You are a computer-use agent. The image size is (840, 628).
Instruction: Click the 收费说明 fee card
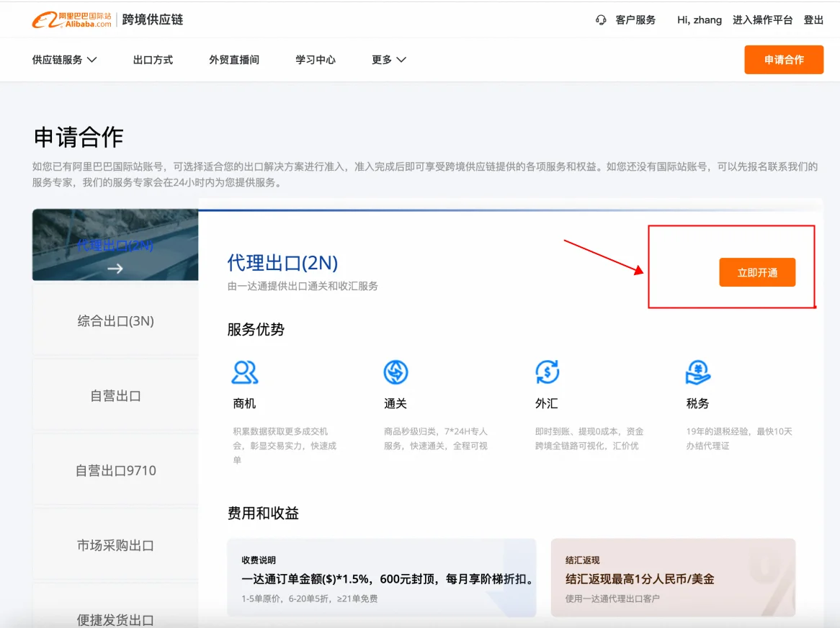point(381,578)
